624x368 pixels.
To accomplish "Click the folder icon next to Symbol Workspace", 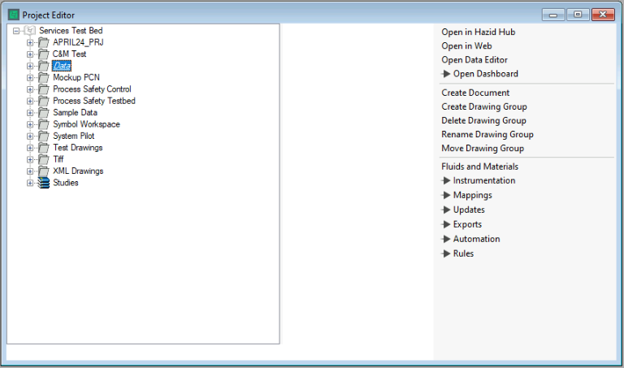I will click(44, 125).
